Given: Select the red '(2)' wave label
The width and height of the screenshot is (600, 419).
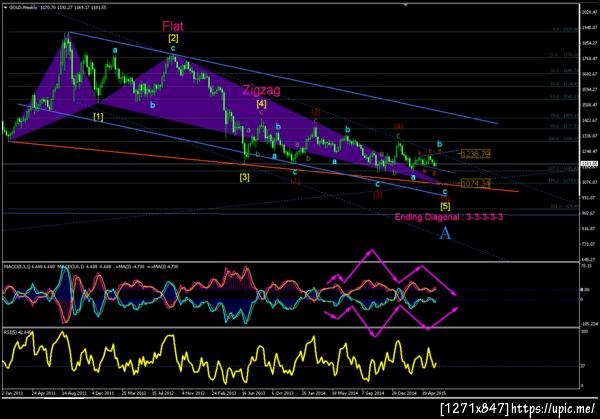Looking at the screenshot, I should click(x=316, y=112).
